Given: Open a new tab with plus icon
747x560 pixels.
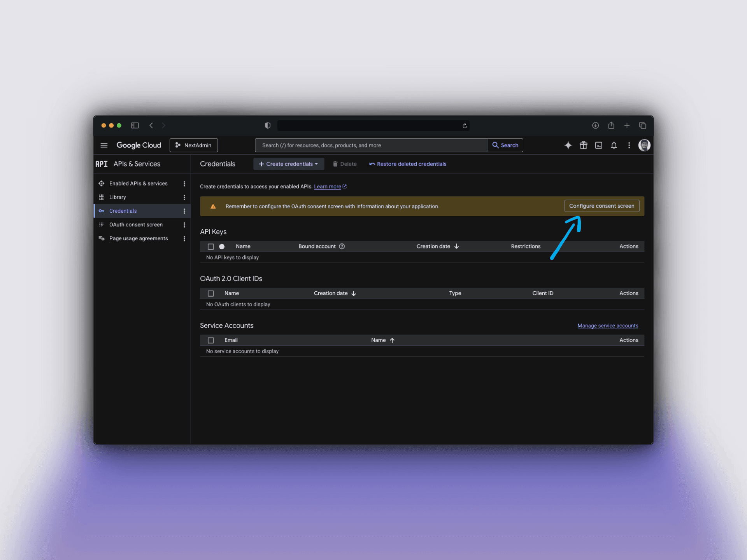Looking at the screenshot, I should (627, 125).
